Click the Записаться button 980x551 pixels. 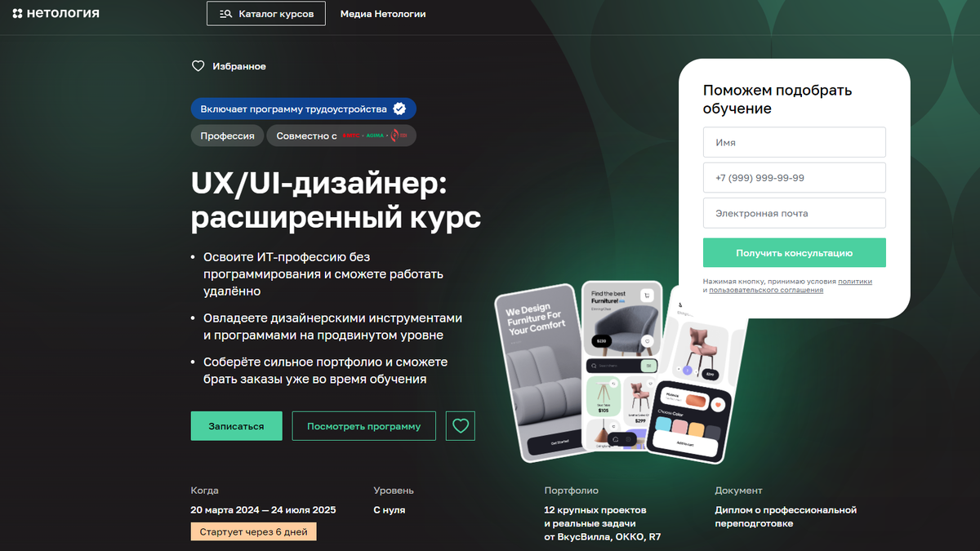[x=237, y=426]
